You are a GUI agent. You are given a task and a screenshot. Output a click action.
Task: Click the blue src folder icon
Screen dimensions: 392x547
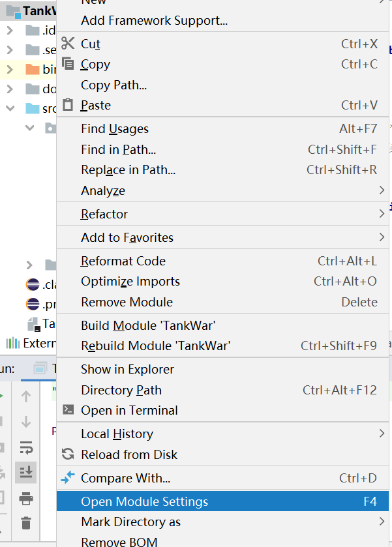click(x=33, y=108)
